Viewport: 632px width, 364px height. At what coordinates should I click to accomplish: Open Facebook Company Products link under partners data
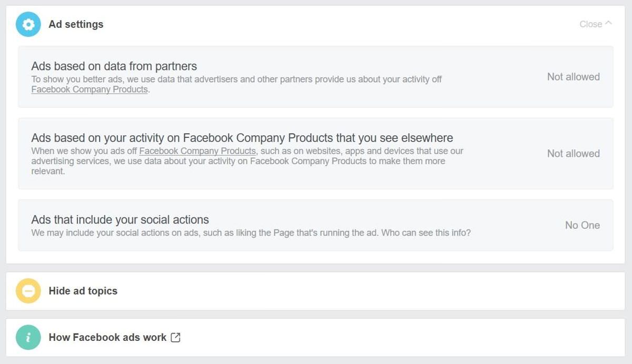(x=90, y=89)
